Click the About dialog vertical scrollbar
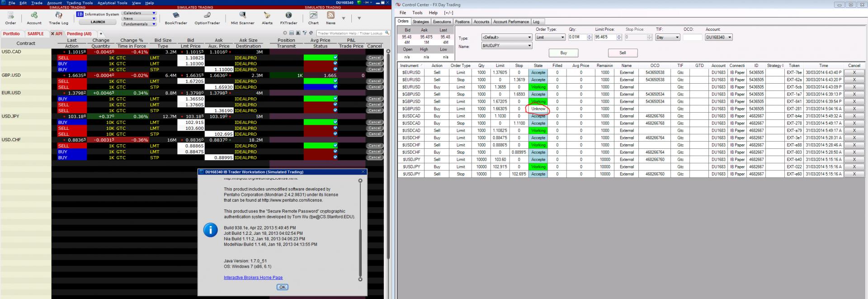The width and height of the screenshot is (868, 299). point(360,230)
